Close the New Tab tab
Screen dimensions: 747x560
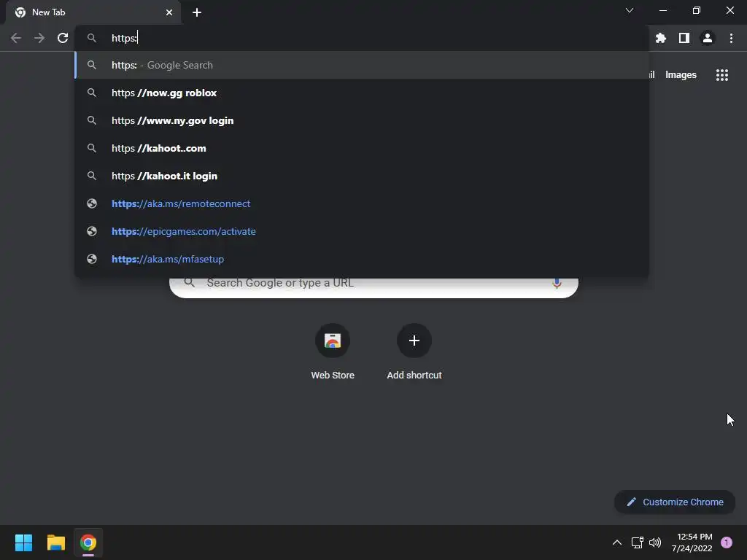[x=169, y=12]
